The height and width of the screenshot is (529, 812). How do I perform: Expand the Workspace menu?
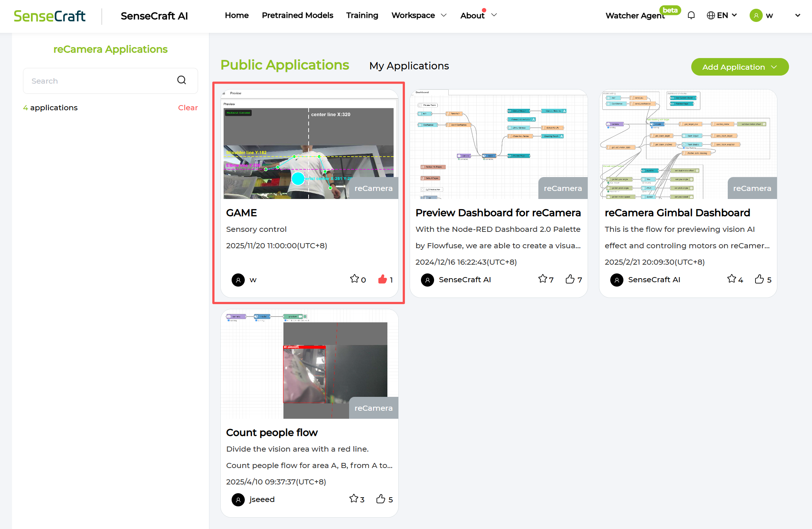tap(419, 15)
